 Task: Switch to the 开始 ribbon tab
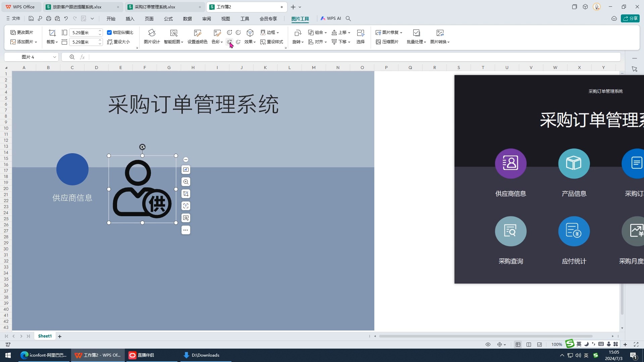[x=111, y=19]
